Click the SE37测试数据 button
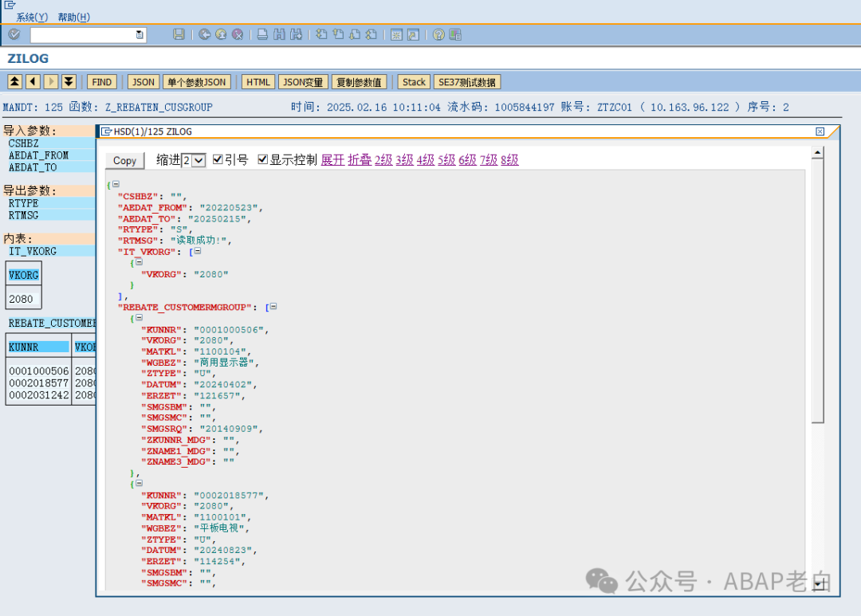The width and height of the screenshot is (861, 616). (466, 82)
